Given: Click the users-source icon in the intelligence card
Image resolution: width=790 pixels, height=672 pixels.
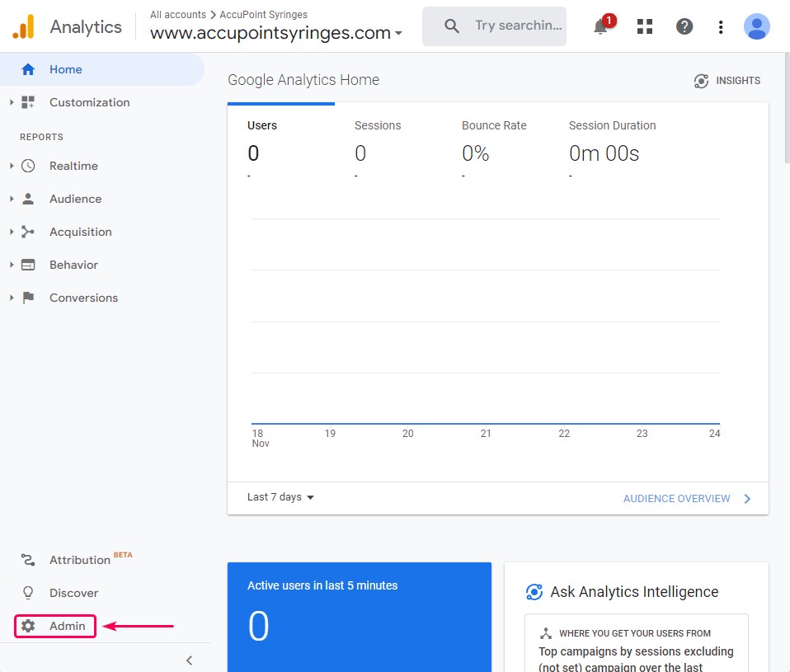Looking at the screenshot, I should [546, 633].
